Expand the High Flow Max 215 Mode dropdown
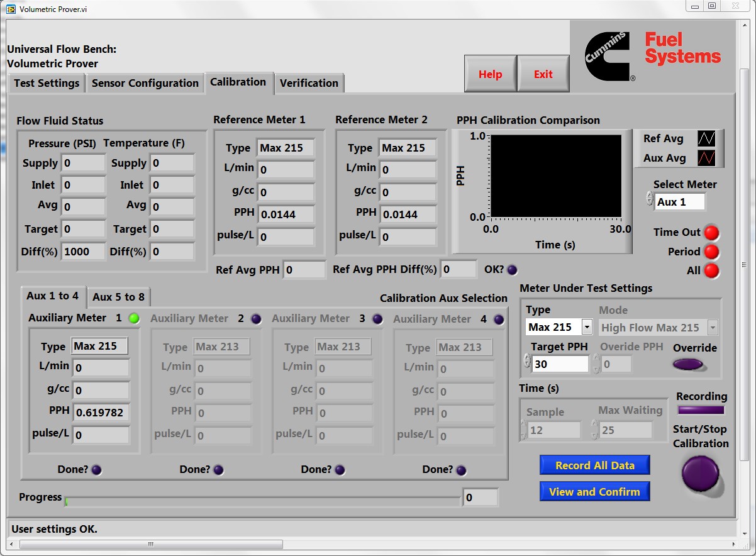 pos(713,327)
